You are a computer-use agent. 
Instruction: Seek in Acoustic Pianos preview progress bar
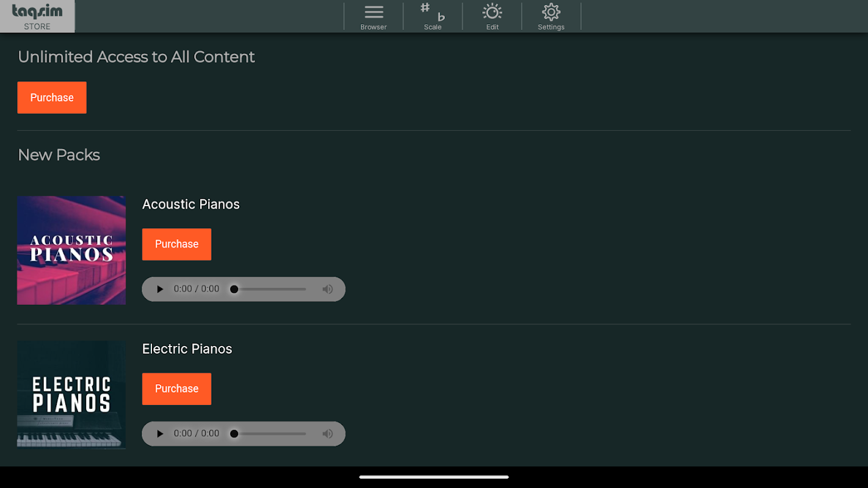[269, 289]
